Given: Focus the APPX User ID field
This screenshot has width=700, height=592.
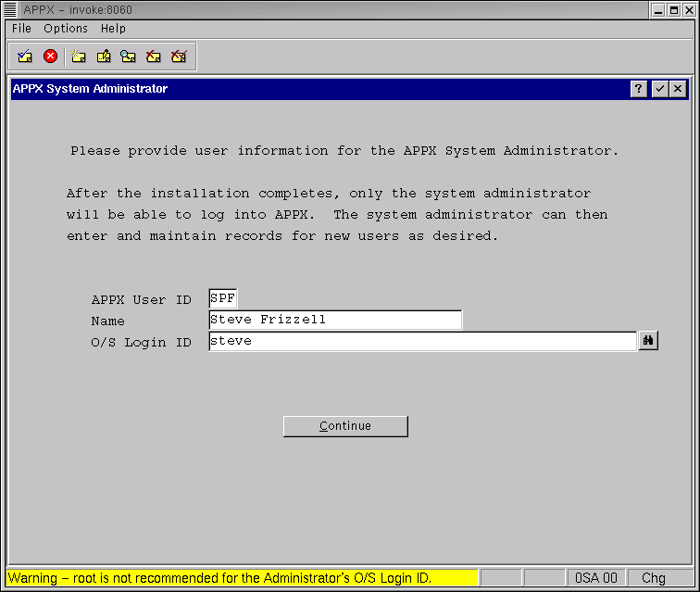Looking at the screenshot, I should pos(223,298).
